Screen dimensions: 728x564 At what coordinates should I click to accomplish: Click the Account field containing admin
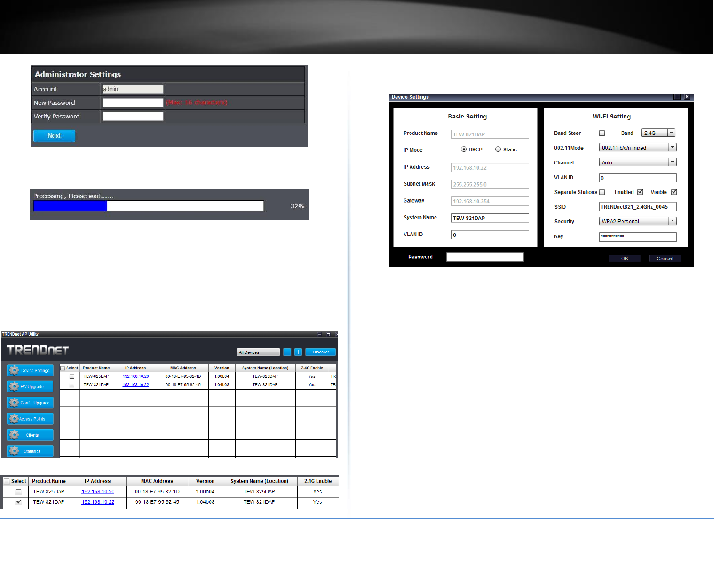coord(133,89)
